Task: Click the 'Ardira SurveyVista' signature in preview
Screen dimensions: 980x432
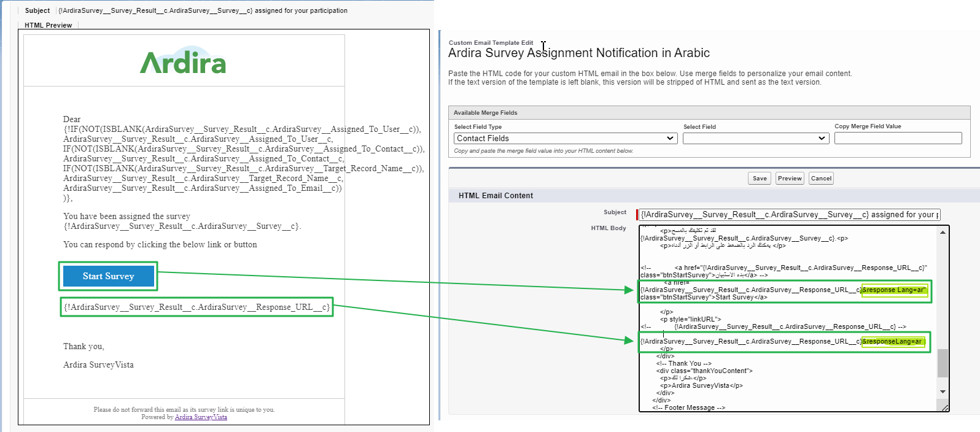Action: [98, 365]
